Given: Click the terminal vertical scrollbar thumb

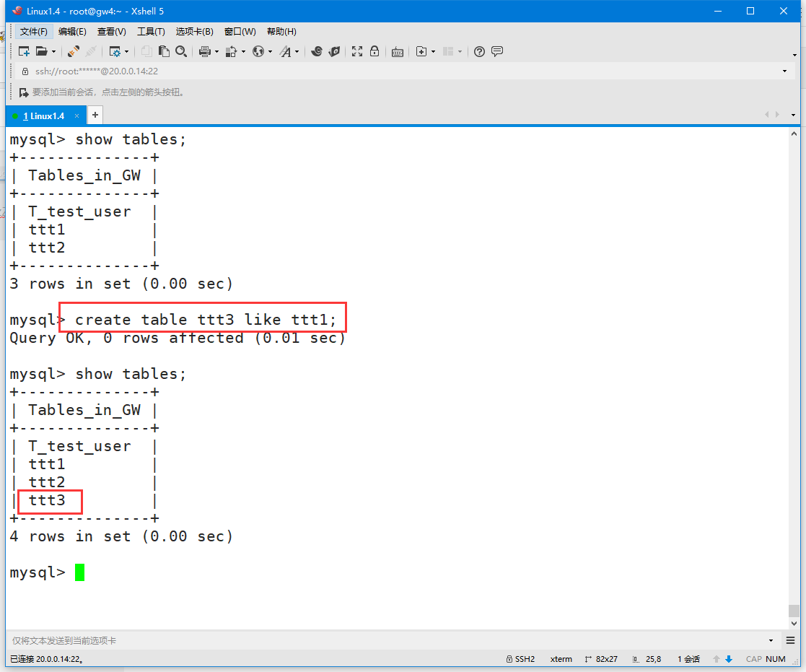Looking at the screenshot, I should (794, 611).
